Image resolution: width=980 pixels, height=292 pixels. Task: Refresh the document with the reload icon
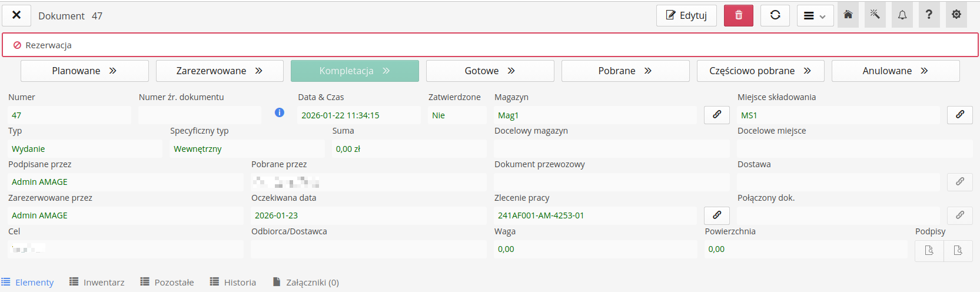(x=775, y=15)
